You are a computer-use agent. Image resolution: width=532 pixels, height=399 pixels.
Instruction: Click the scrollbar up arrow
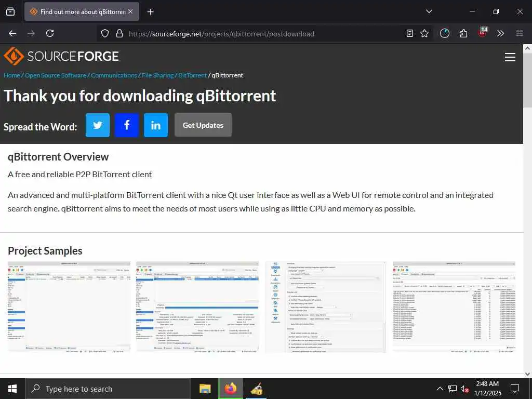528,48
